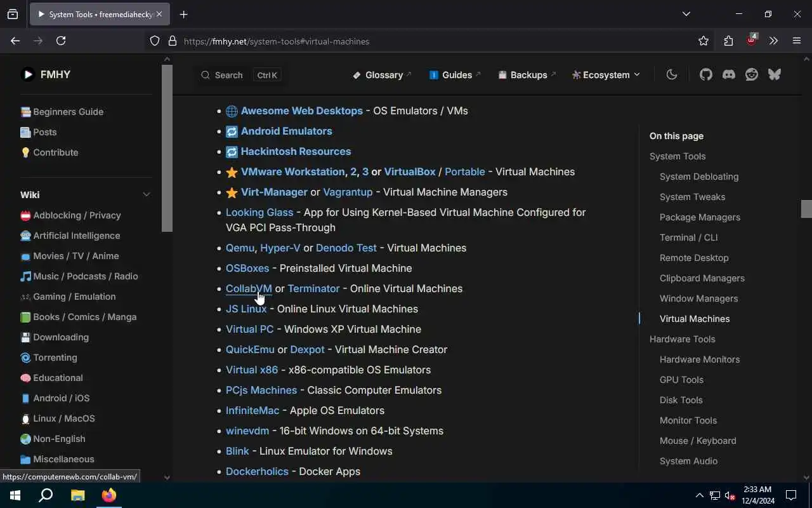The height and width of the screenshot is (508, 812).
Task: Open the Dockerholics link
Action: [257, 471]
